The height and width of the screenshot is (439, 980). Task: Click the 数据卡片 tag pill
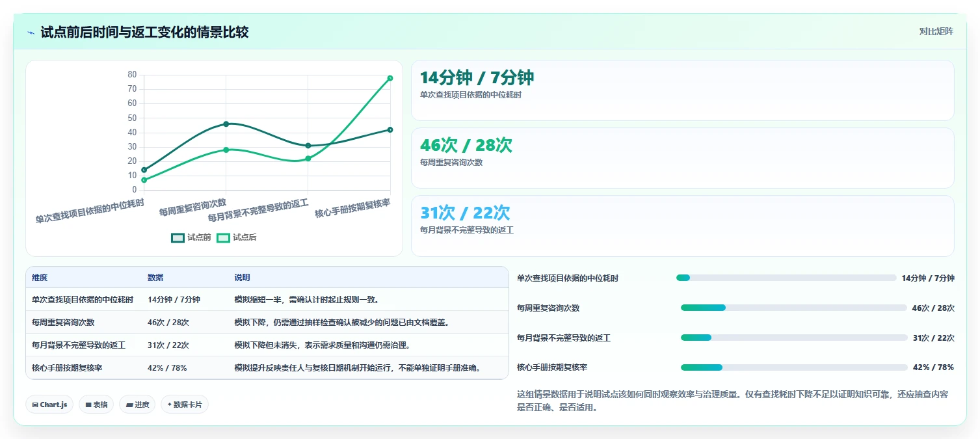pos(185,405)
